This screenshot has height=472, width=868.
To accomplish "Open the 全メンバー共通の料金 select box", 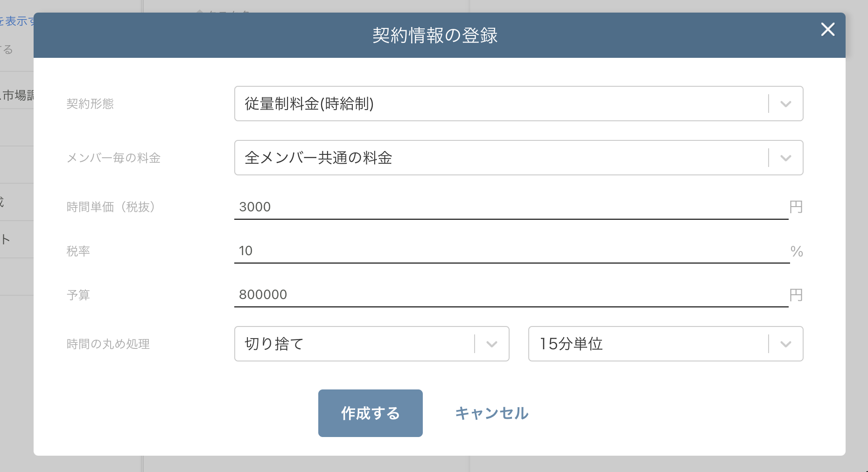I will point(499,158).
